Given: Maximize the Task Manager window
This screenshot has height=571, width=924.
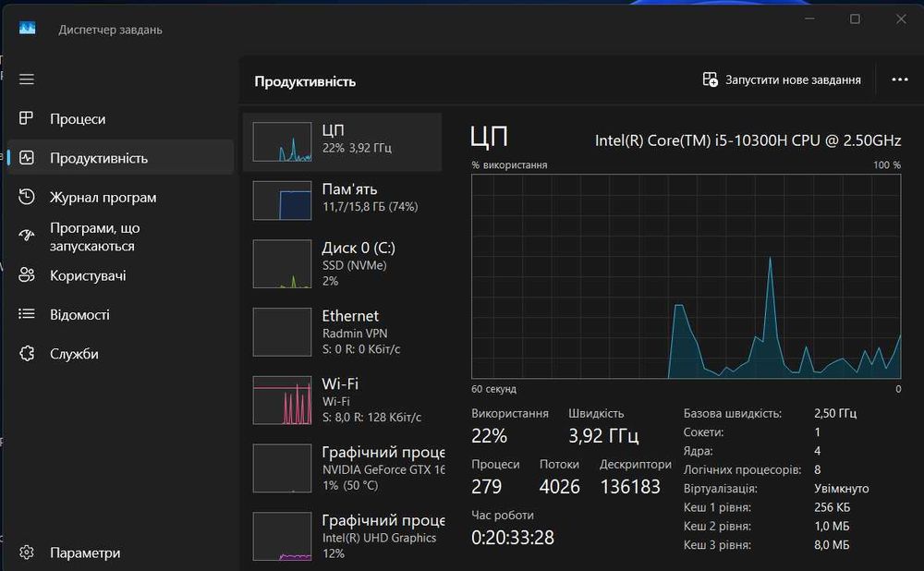Looking at the screenshot, I should [855, 18].
